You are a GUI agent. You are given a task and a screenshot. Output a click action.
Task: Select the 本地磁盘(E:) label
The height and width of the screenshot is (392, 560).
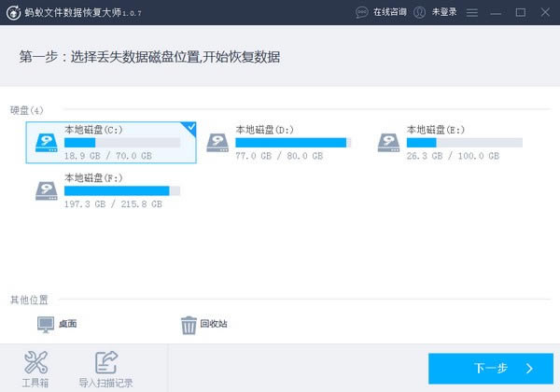436,130
